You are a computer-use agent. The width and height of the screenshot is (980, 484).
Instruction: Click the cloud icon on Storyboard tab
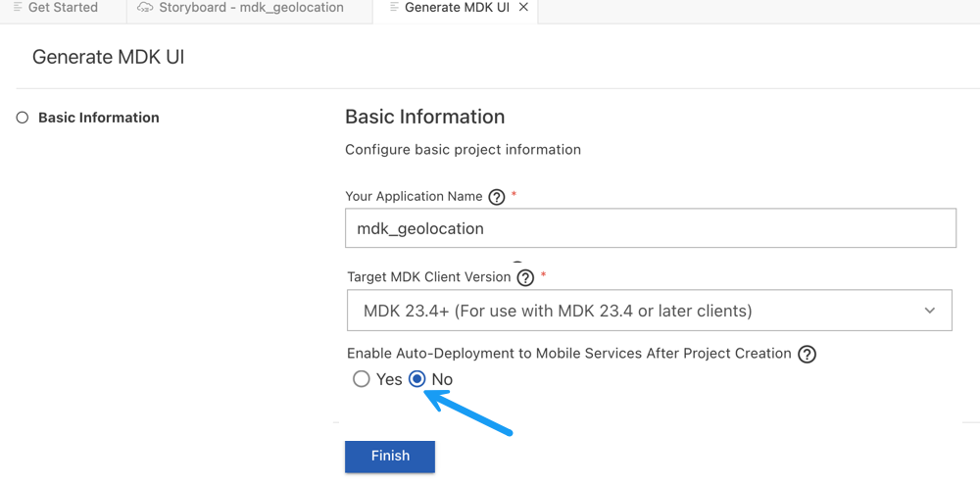tap(146, 8)
